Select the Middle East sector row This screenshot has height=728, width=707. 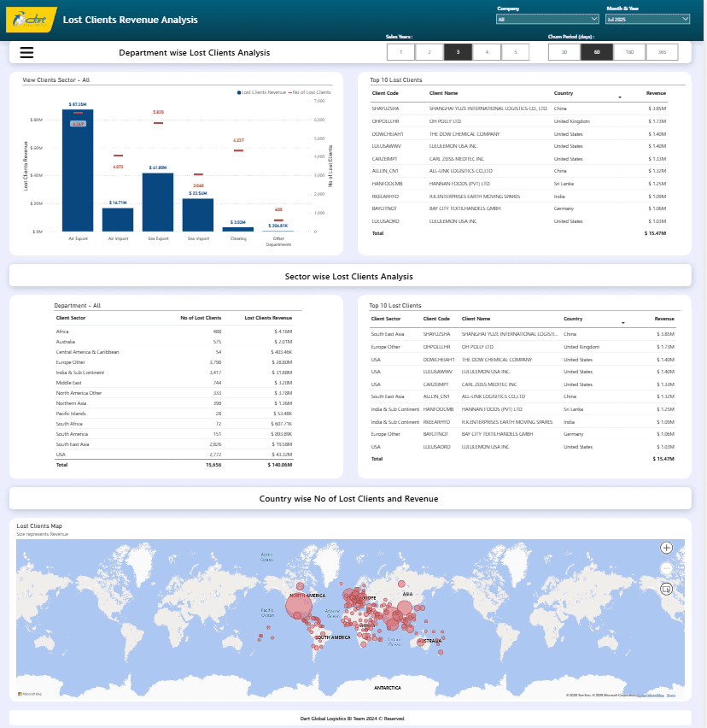click(x=174, y=383)
